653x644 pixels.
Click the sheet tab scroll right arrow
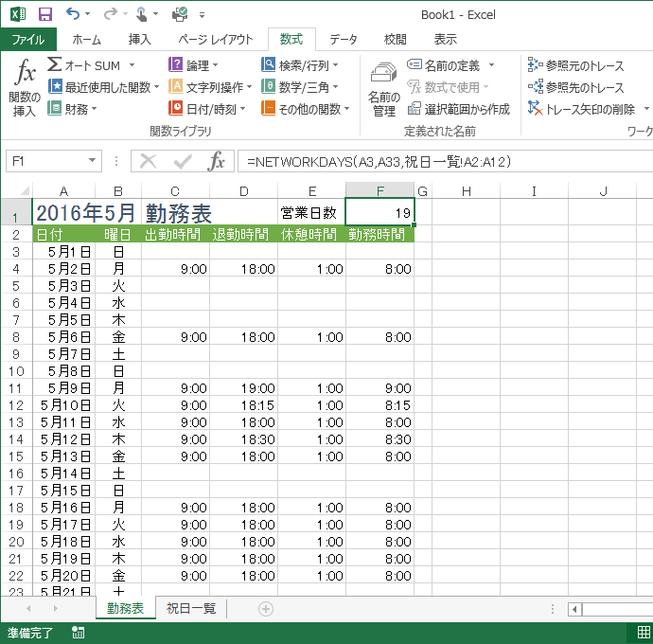tap(56, 609)
